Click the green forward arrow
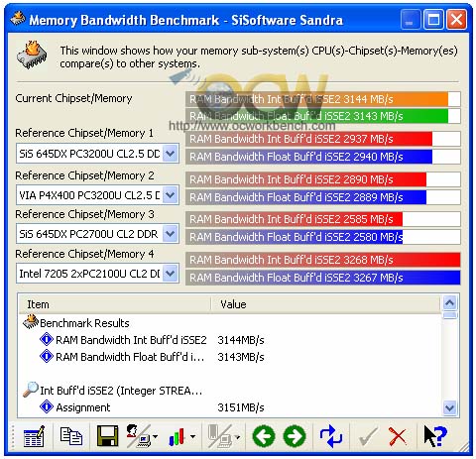 [x=295, y=436]
